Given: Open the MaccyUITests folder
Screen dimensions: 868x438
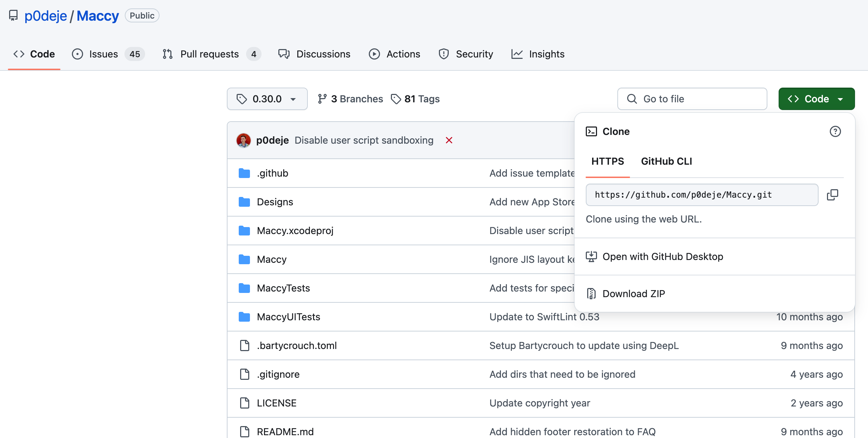Looking at the screenshot, I should (x=289, y=317).
